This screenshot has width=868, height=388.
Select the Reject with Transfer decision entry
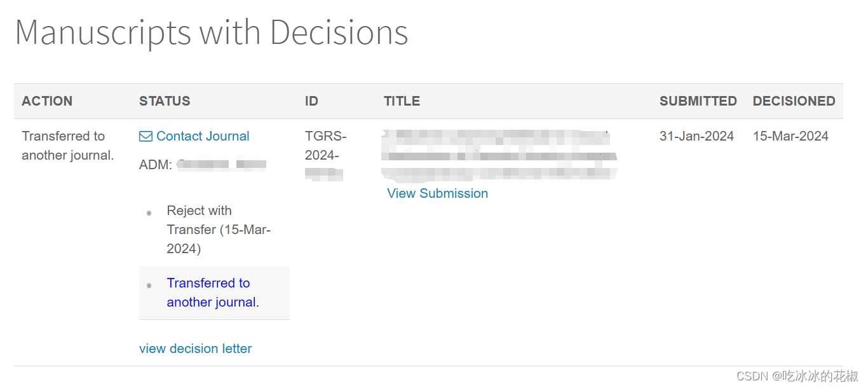tap(219, 229)
